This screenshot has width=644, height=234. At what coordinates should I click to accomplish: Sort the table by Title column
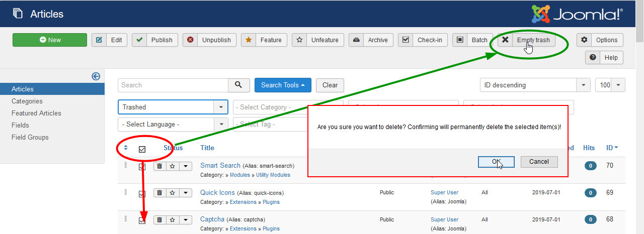pos(207,148)
